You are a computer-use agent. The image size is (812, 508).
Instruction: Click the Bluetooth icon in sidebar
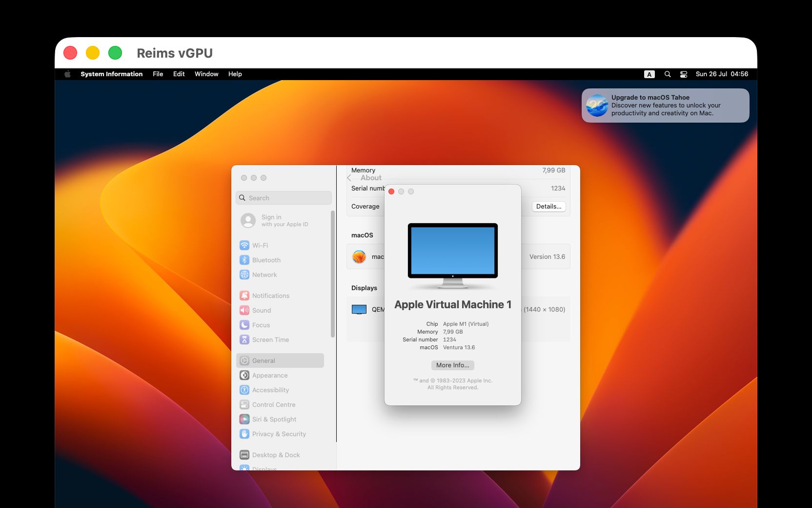coord(244,260)
